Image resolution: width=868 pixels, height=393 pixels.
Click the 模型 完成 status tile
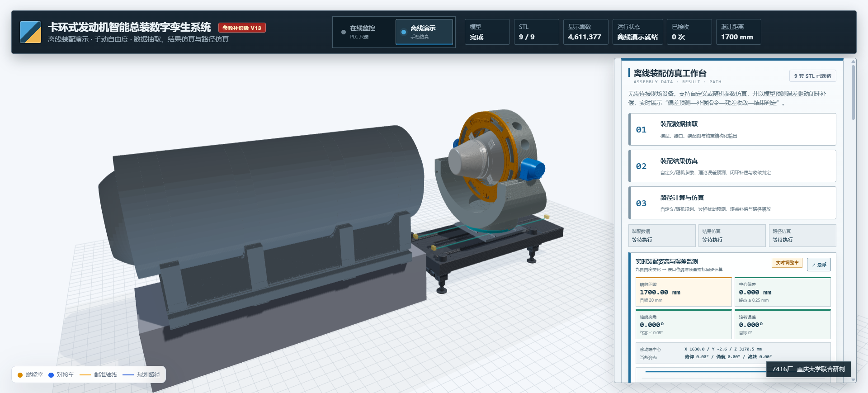[x=487, y=32]
